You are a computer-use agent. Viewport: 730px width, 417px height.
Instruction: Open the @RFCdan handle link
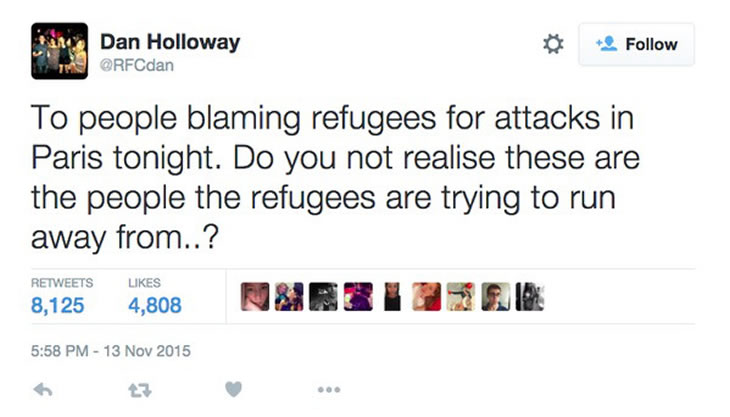[135, 66]
